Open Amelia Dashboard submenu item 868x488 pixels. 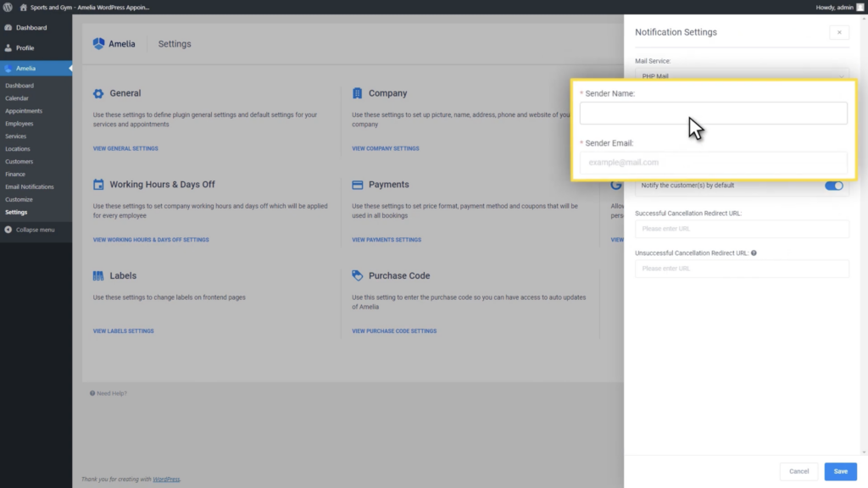pos(19,86)
